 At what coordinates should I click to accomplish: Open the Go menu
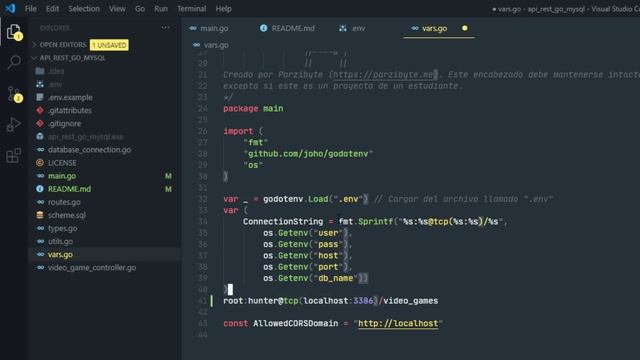[x=140, y=9]
